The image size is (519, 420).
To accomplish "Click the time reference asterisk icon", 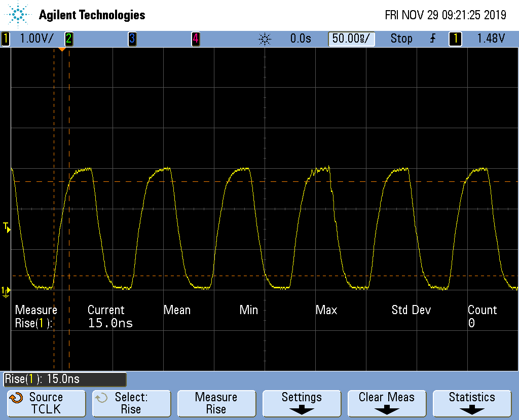I will click(x=265, y=39).
